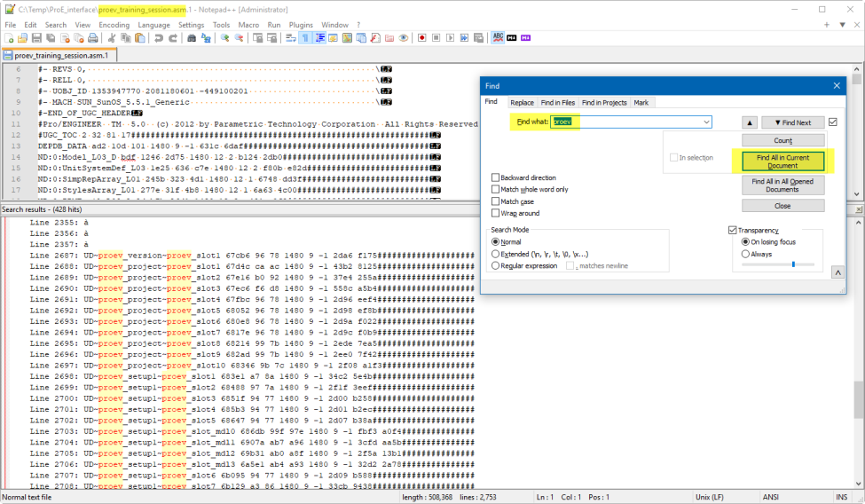Click the Cut scissors icon

pos(112,38)
